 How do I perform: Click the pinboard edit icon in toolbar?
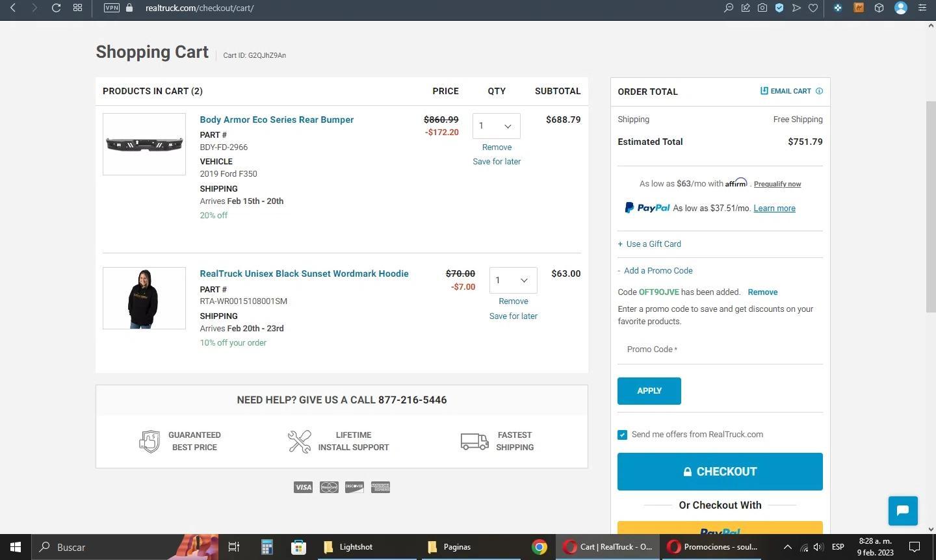click(746, 8)
